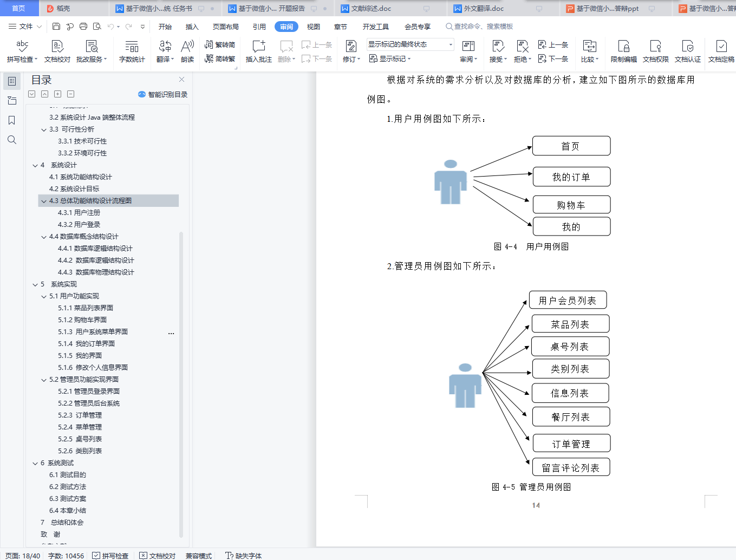Jump to previous change 上一条 beside 拒绝
736x560 pixels.
coord(553,44)
